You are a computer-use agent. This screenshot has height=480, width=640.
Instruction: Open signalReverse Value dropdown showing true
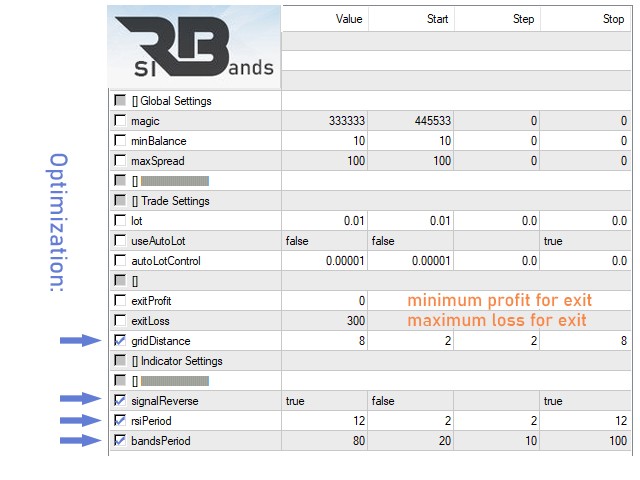pyautogui.click(x=323, y=401)
